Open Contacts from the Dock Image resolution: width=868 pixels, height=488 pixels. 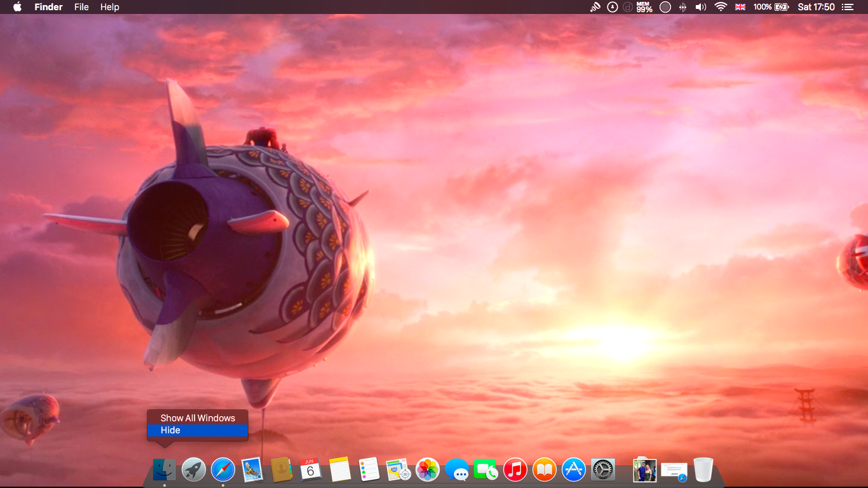(281, 470)
